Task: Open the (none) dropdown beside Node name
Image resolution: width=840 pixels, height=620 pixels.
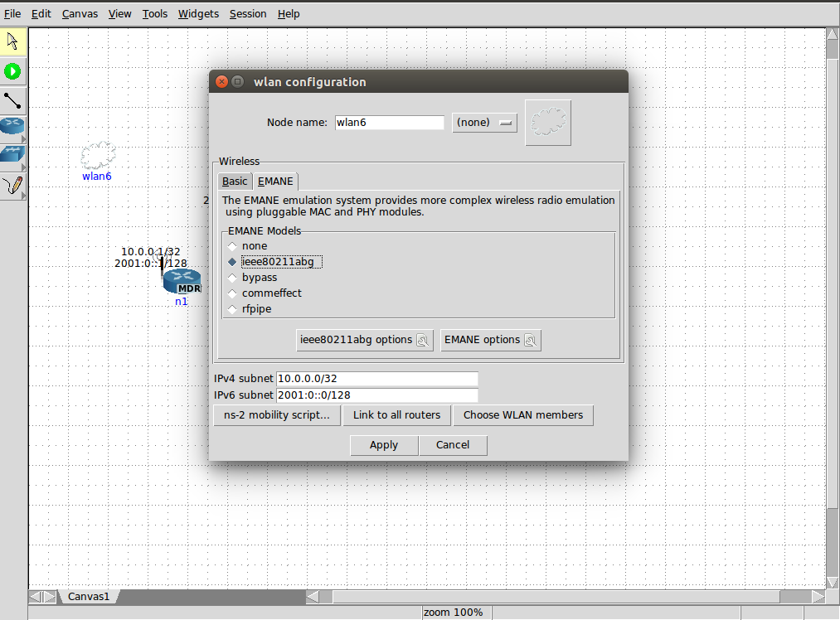Action: coord(484,122)
